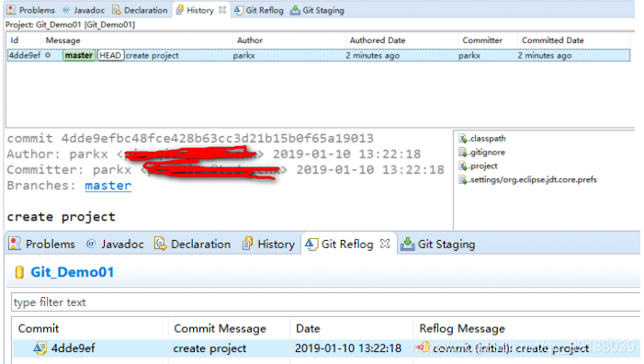Click org.eclipse.jdt.core.prefs file icon

(x=463, y=180)
